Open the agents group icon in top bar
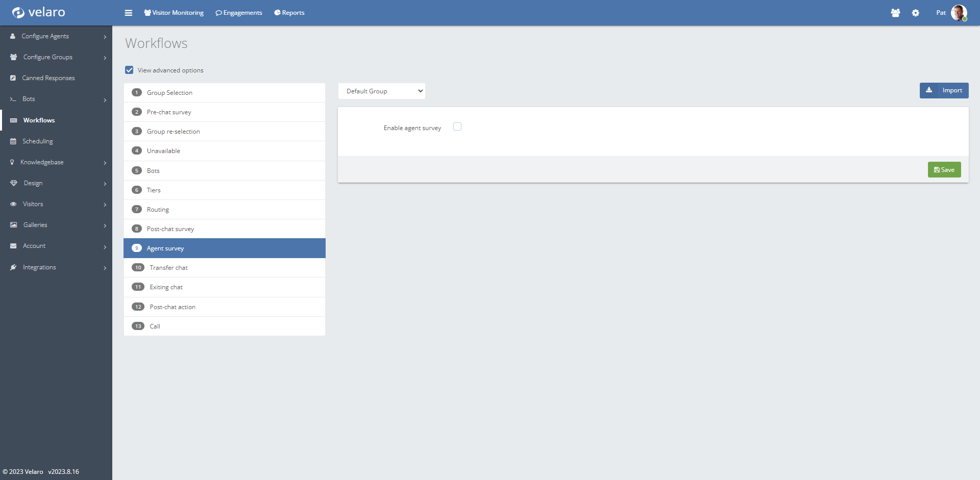This screenshot has height=480, width=980. click(895, 13)
